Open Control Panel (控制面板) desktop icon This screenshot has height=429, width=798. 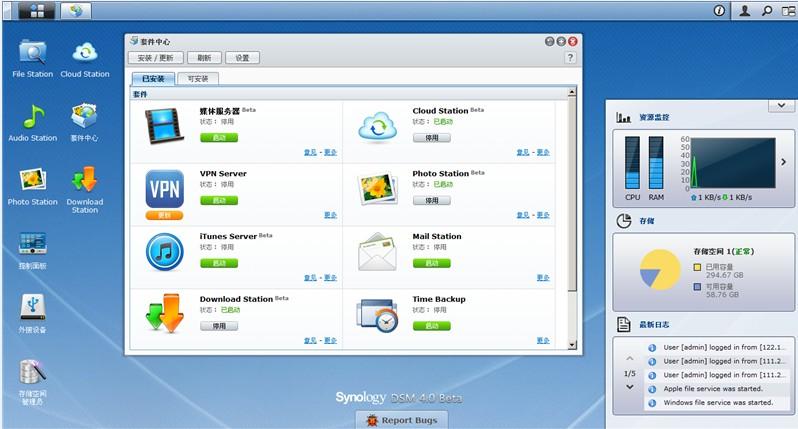(x=33, y=250)
